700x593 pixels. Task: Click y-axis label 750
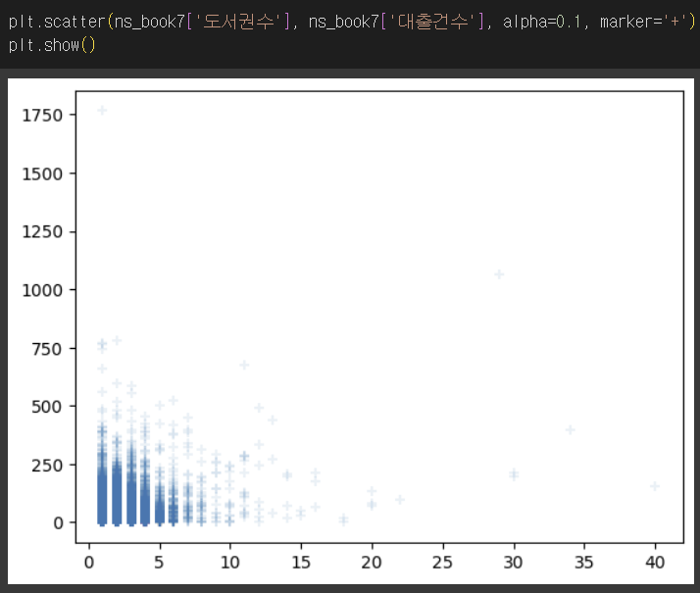point(47,349)
